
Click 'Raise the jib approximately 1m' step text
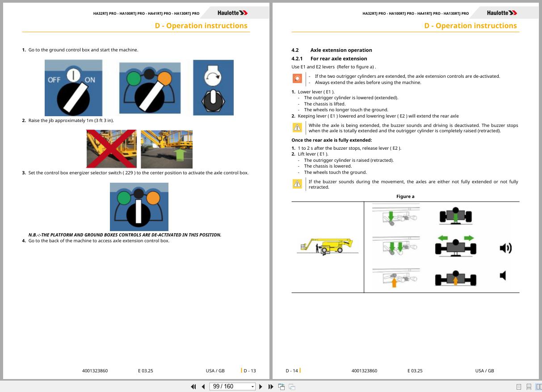71,121
